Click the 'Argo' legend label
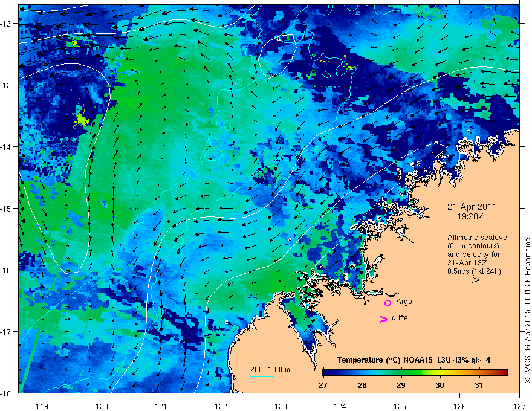The width and height of the screenshot is (532, 411). pyautogui.click(x=404, y=302)
